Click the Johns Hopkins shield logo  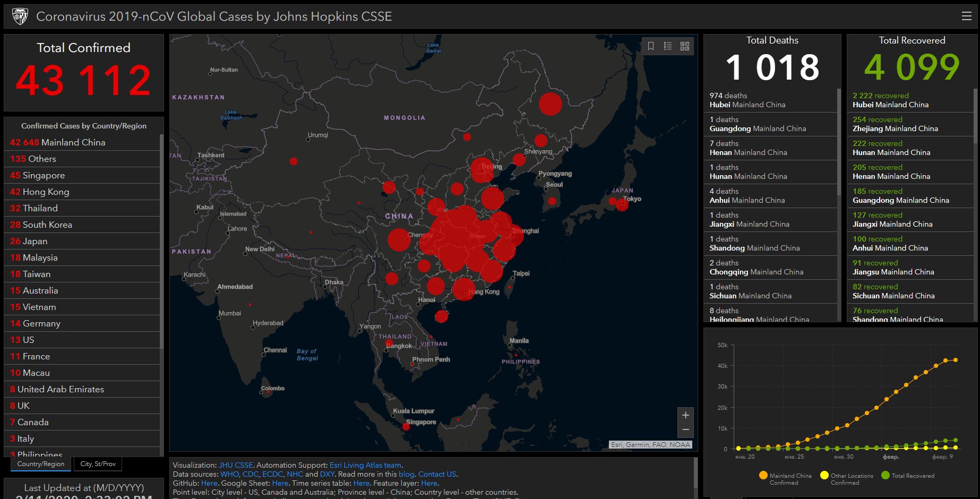pos(20,16)
